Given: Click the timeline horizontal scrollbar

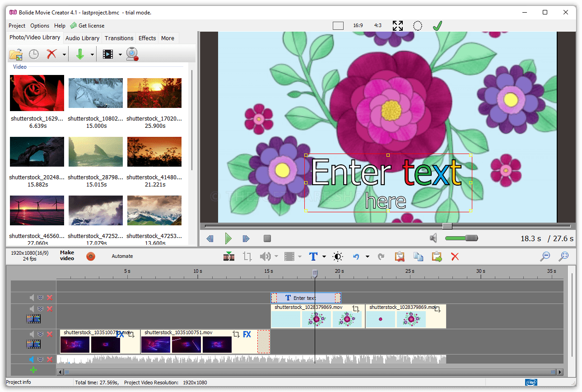Looking at the screenshot, I should [310, 372].
